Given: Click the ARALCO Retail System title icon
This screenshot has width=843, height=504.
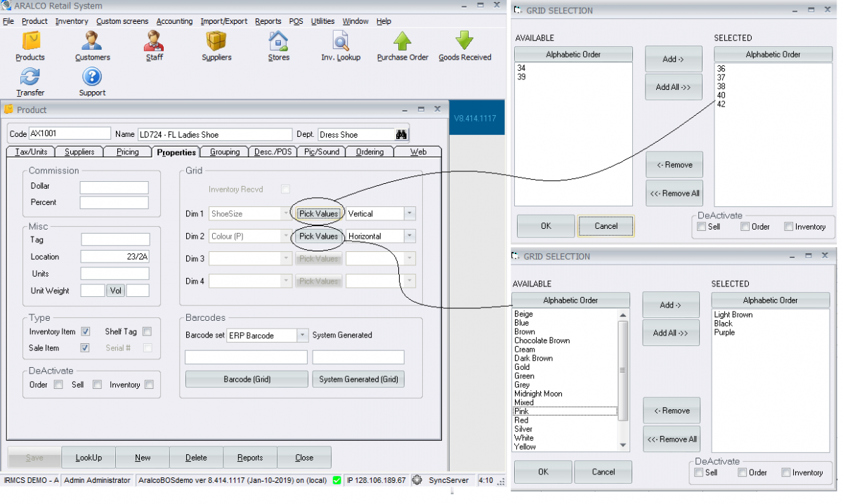Looking at the screenshot, I should tap(7, 6).
